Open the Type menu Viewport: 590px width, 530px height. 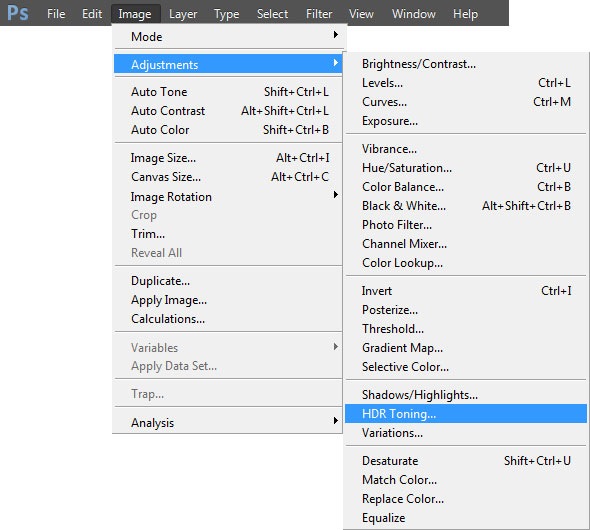point(227,14)
